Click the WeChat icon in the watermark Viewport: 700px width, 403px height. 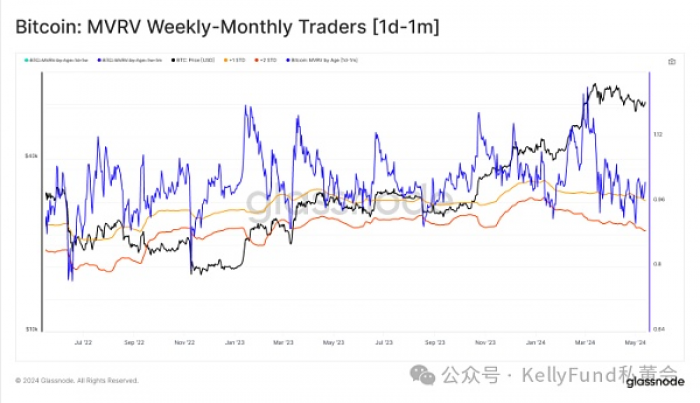tap(422, 375)
